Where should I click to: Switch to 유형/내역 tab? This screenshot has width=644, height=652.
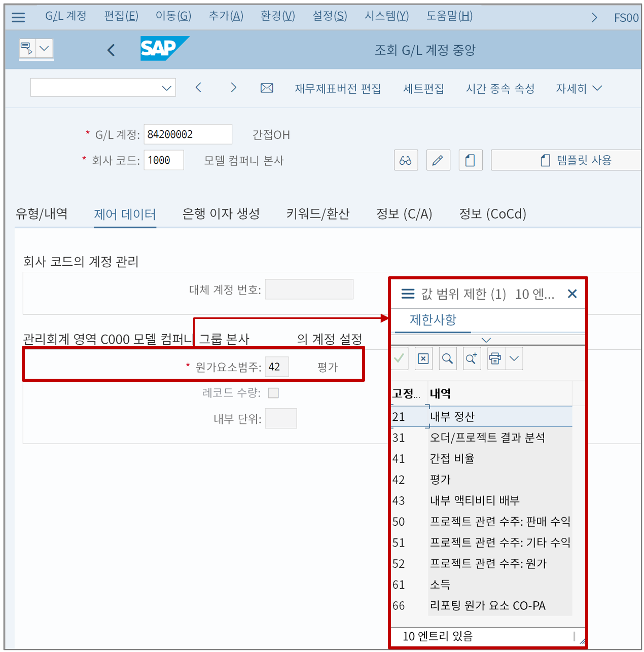click(42, 214)
